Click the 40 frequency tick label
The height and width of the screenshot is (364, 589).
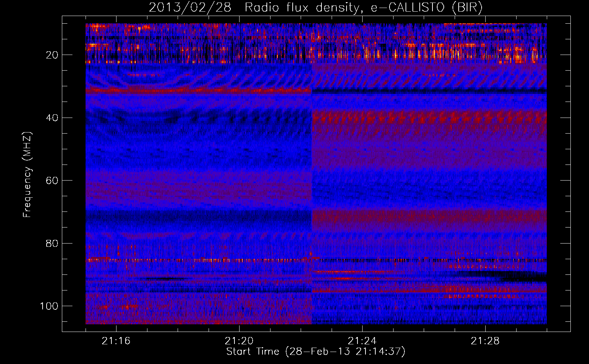(52, 118)
